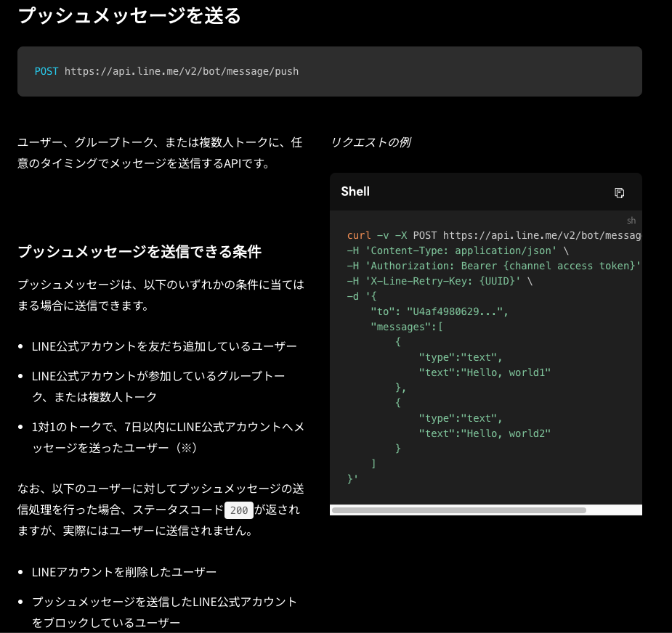Click bullet LINE公式アカウントを友だち追加しているユーザー
672x633 pixels.
click(x=164, y=346)
